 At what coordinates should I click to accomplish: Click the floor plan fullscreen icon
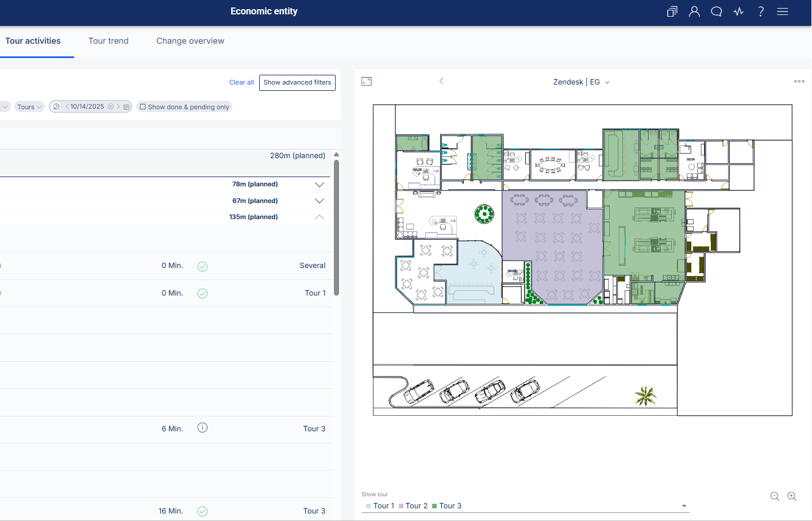pos(367,82)
